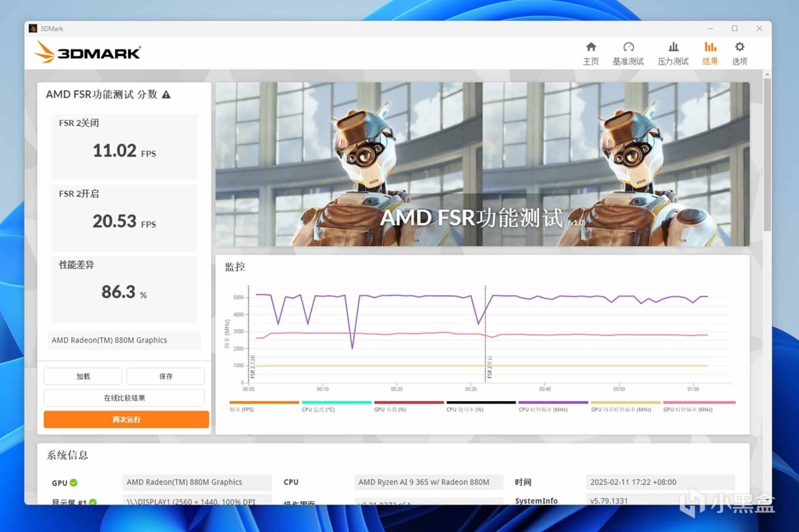Toggle the 帧率 (FPS) orange legend
The height and width of the screenshot is (532, 799).
click(x=264, y=407)
